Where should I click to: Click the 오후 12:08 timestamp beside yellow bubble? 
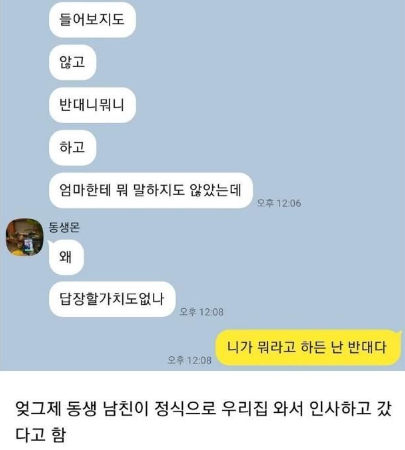[189, 360]
